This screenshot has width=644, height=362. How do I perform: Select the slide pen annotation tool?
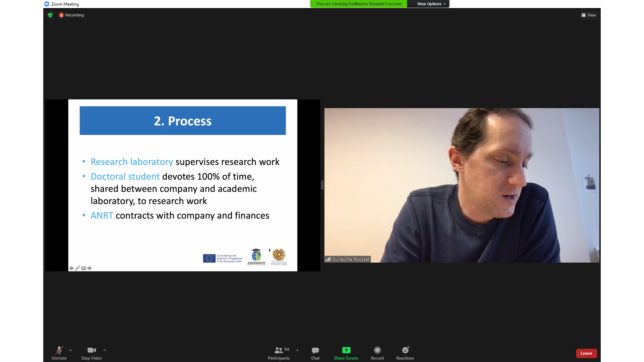pos(77,268)
